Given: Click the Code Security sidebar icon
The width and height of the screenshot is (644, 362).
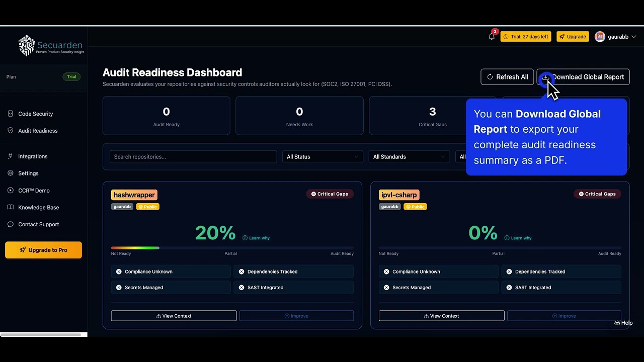Looking at the screenshot, I should (x=10, y=114).
